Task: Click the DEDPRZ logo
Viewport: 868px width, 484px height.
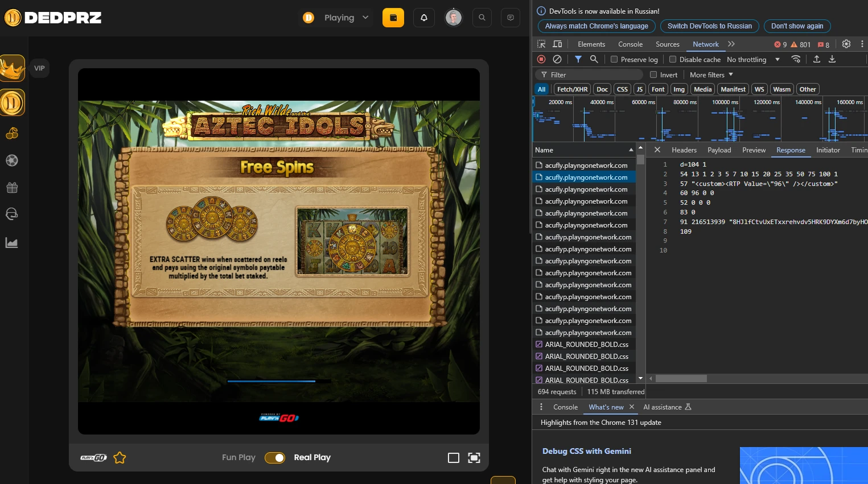Action: coord(53,18)
